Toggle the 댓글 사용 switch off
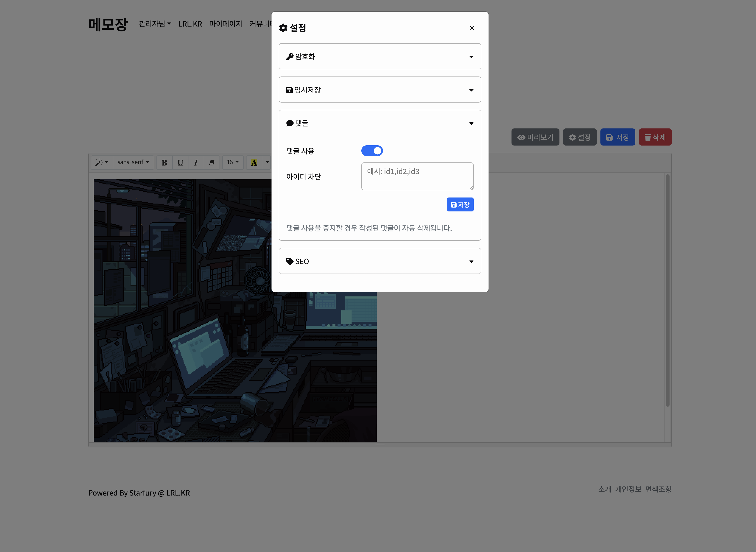 click(372, 151)
